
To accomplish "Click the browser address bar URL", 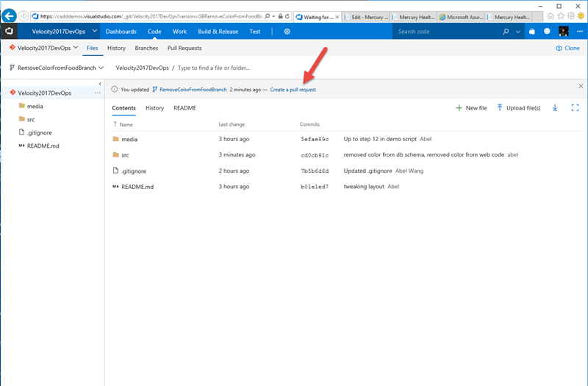I will coord(150,16).
